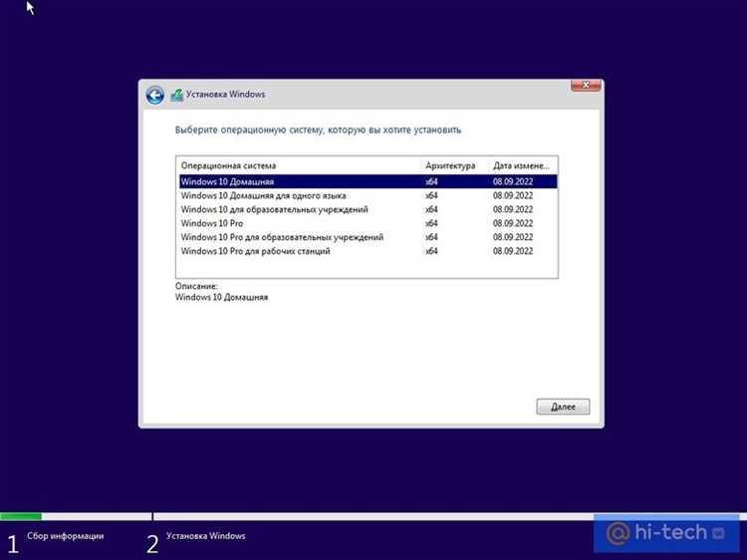Pick Windows 10 Pro для образовательных учреждений
The width and height of the screenshot is (747, 560).
point(368,237)
